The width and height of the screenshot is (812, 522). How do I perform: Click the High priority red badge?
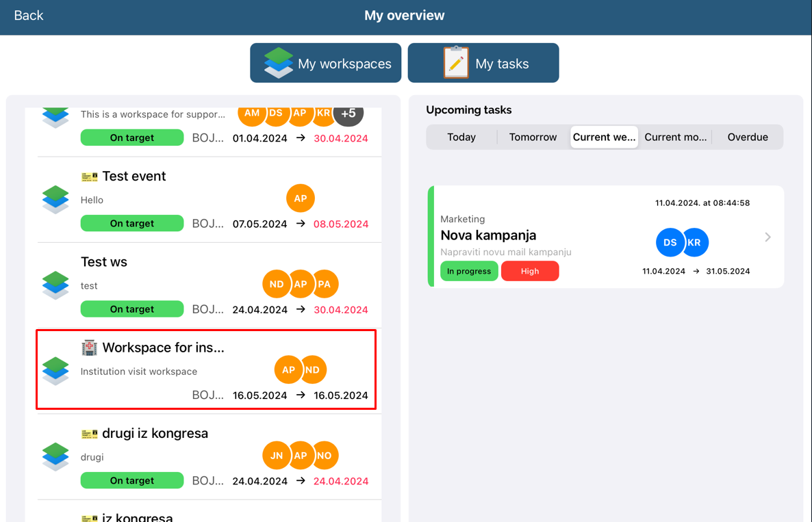point(530,271)
